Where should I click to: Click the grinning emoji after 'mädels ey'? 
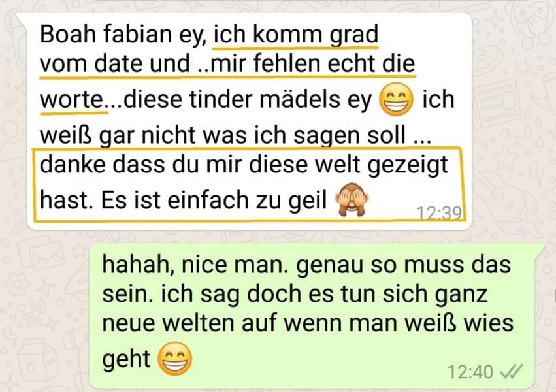396,99
